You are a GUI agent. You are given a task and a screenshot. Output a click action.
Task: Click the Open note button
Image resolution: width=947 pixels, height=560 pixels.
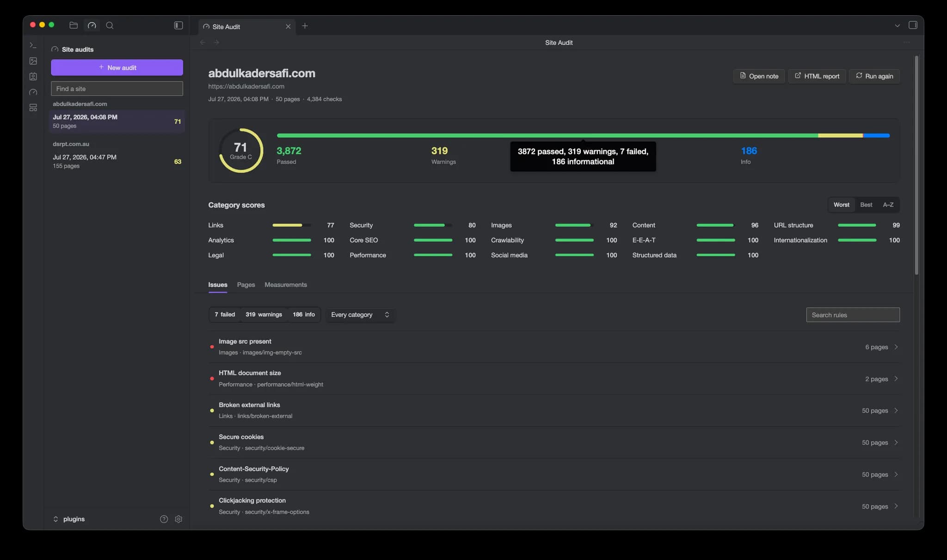[x=759, y=76]
